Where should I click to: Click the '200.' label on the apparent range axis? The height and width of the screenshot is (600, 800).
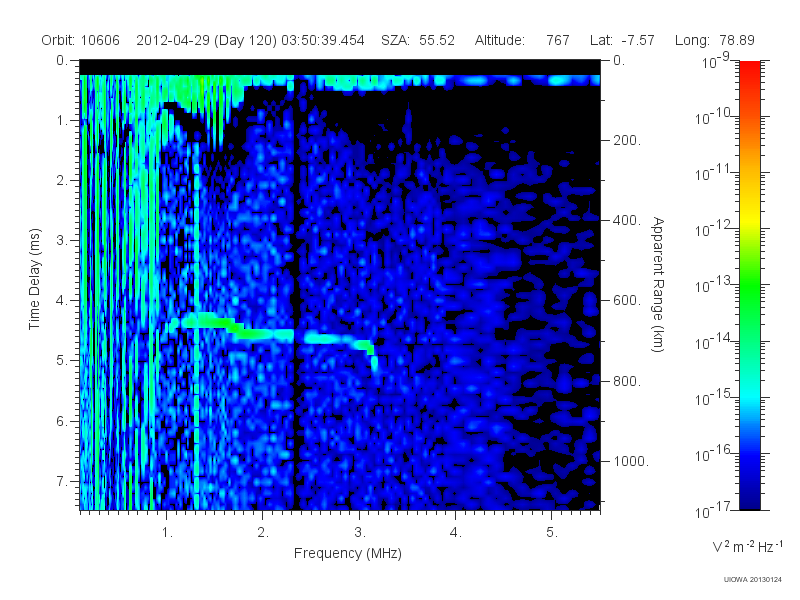click(627, 140)
